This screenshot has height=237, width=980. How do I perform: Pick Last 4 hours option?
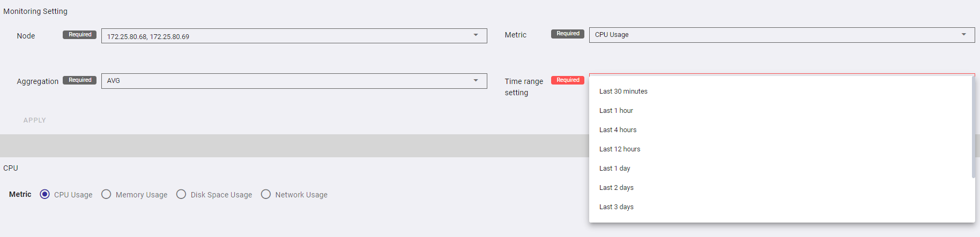pyautogui.click(x=618, y=130)
